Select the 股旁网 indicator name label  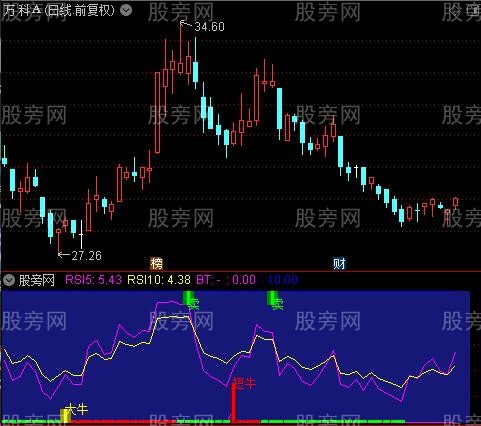tap(37, 280)
